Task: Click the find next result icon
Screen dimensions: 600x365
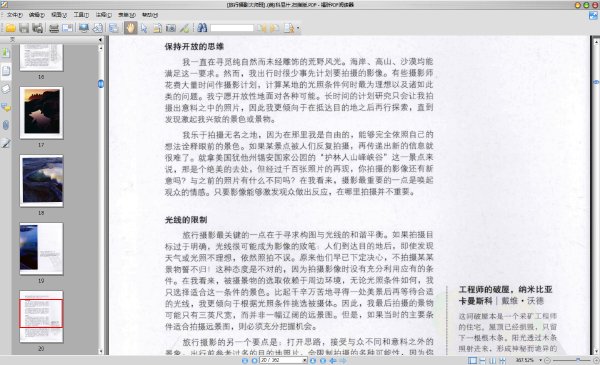Action: (x=274, y=28)
